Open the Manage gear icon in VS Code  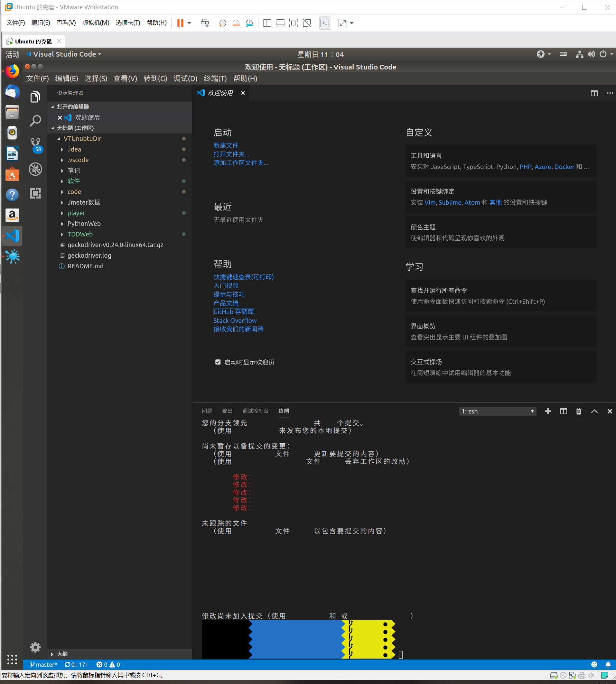pos(35,647)
